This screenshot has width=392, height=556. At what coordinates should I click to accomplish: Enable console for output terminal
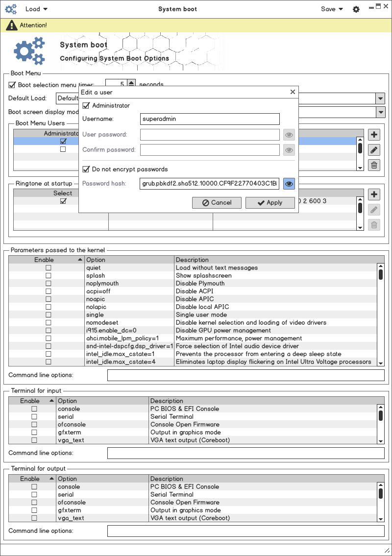[34, 487]
